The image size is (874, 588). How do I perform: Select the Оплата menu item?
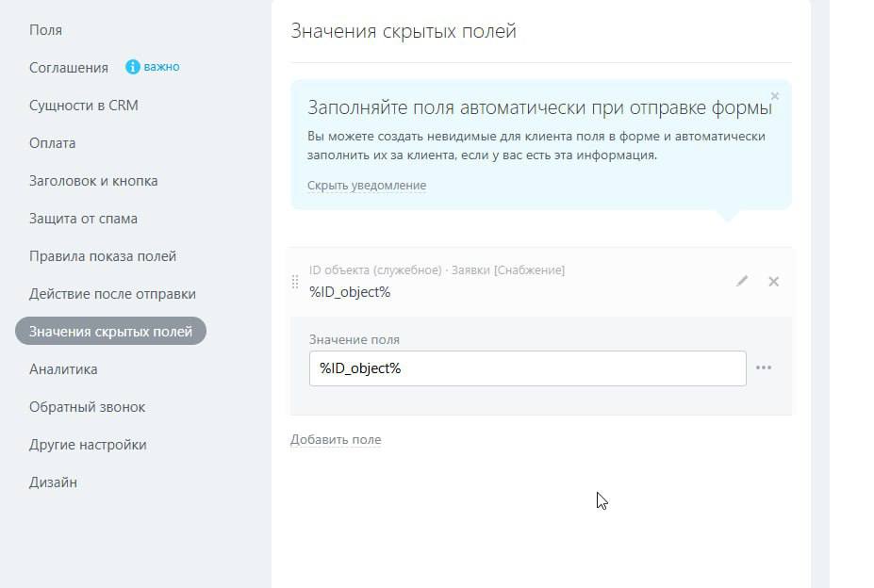pos(53,143)
